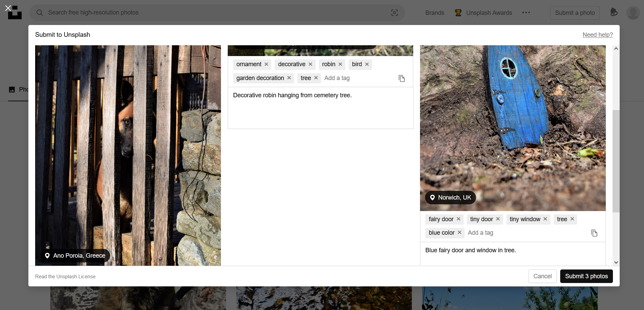644x310 pixels.
Task: Open visual search camera icon
Action: pyautogui.click(x=394, y=12)
